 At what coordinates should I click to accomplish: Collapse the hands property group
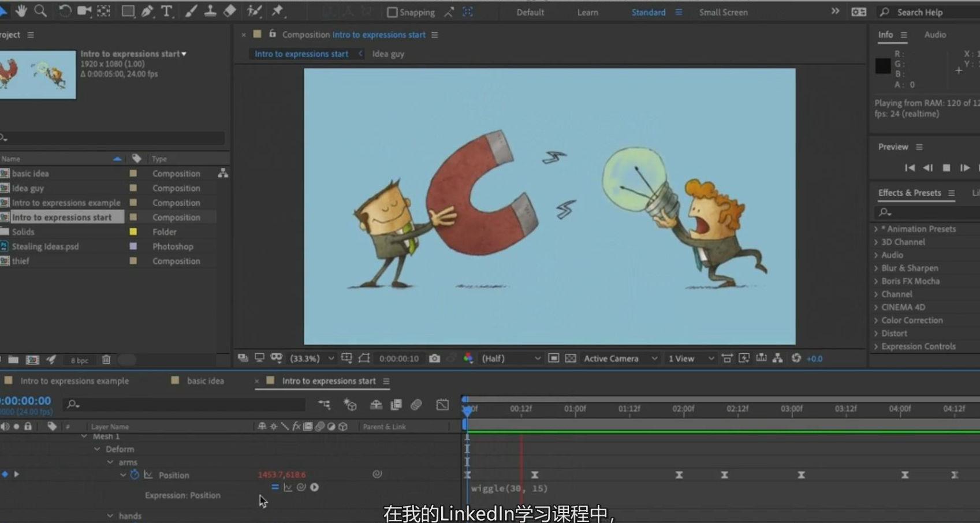tap(110, 516)
